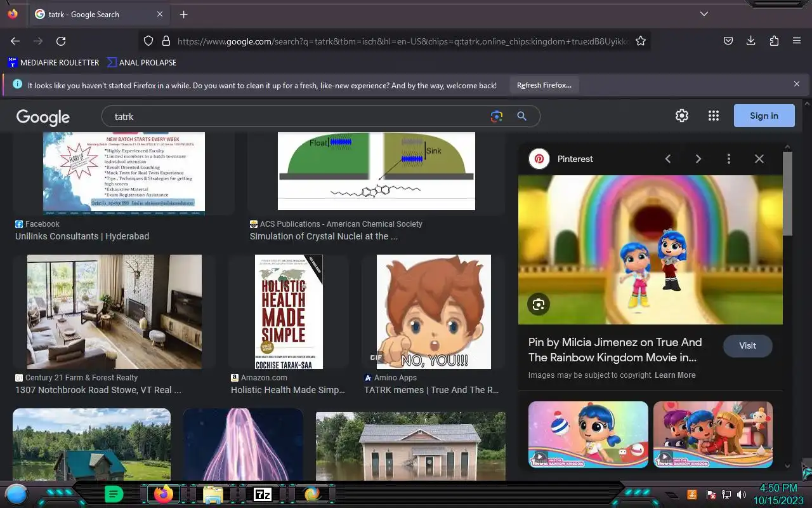The image size is (812, 508).
Task: Show next image in preview panel
Action: (698, 159)
